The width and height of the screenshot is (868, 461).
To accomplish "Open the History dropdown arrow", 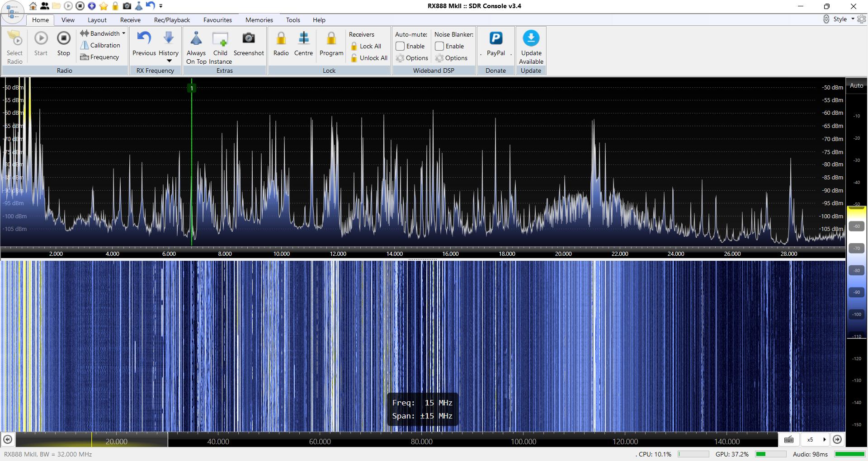I will click(x=169, y=61).
